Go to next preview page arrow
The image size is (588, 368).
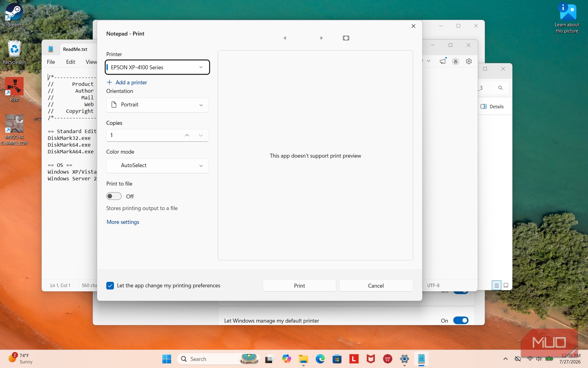coord(322,38)
